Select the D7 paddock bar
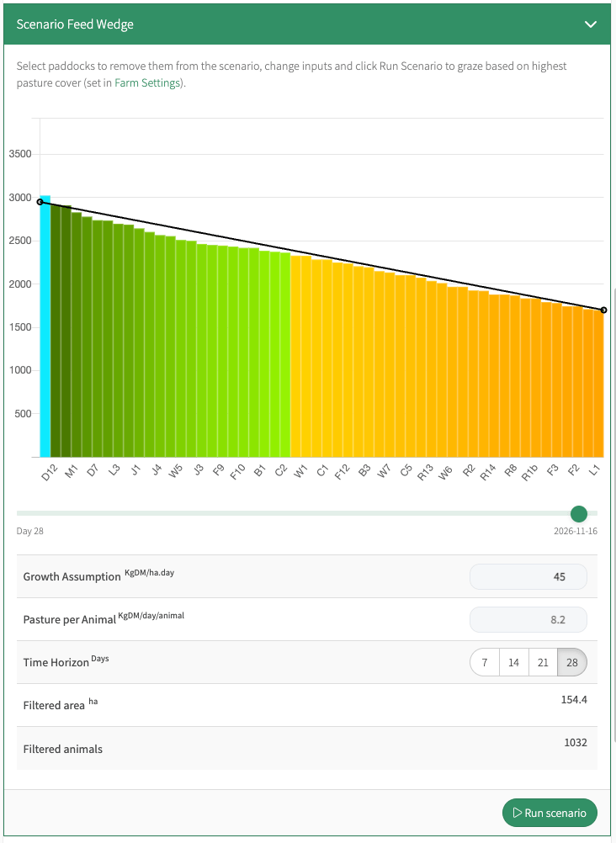The width and height of the screenshot is (616, 843). (x=88, y=337)
